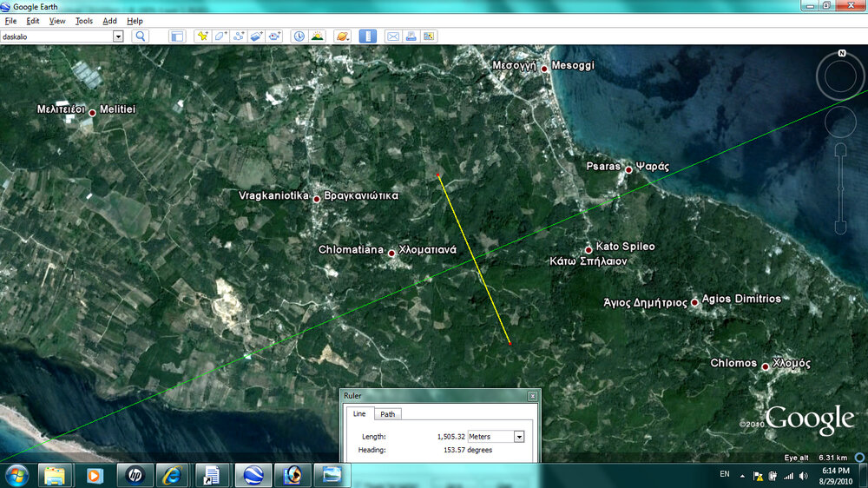868x488 pixels.
Task: Open the planet switcher dropdown
Action: click(x=342, y=36)
